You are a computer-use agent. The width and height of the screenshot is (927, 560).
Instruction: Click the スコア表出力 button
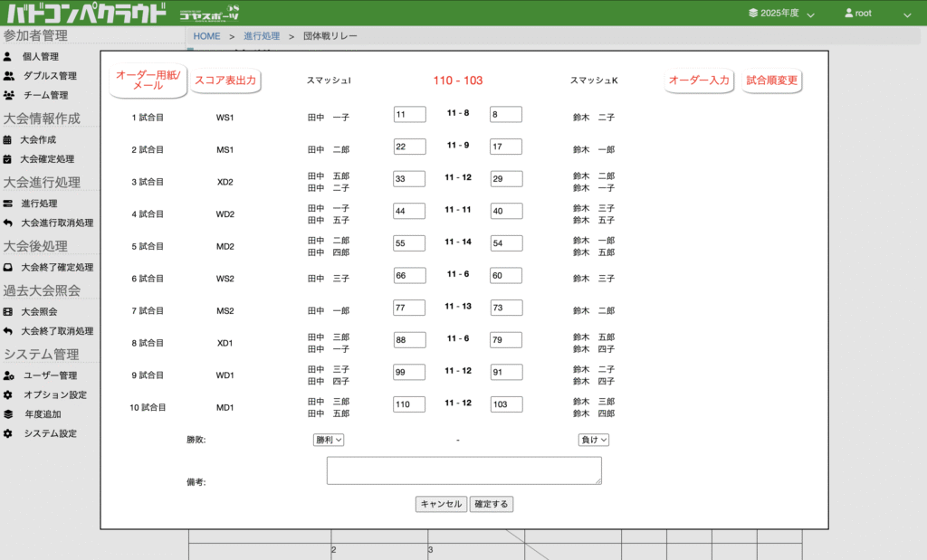[x=225, y=81]
